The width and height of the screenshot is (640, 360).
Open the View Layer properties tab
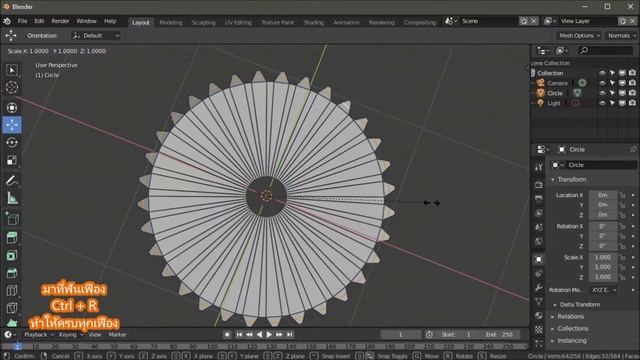coord(539,213)
